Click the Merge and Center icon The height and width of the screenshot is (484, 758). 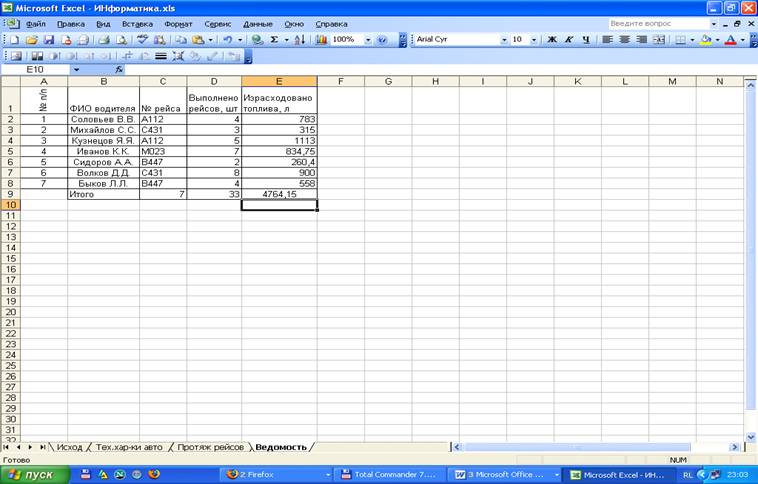(x=659, y=40)
